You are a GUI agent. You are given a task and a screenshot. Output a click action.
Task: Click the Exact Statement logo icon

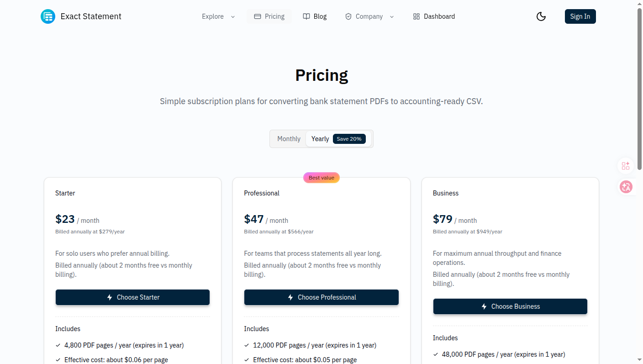(x=47, y=16)
